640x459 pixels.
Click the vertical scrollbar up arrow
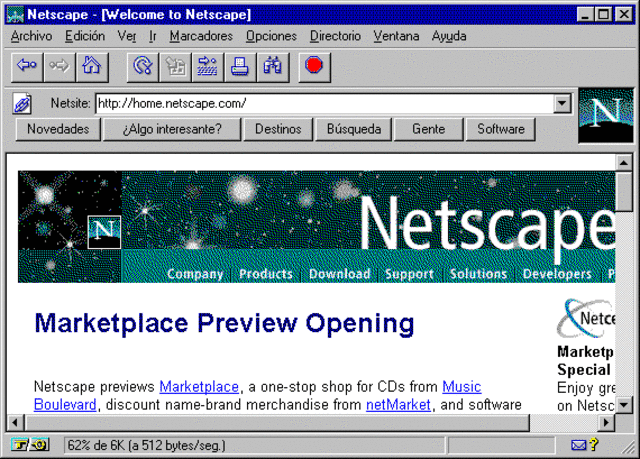(624, 163)
